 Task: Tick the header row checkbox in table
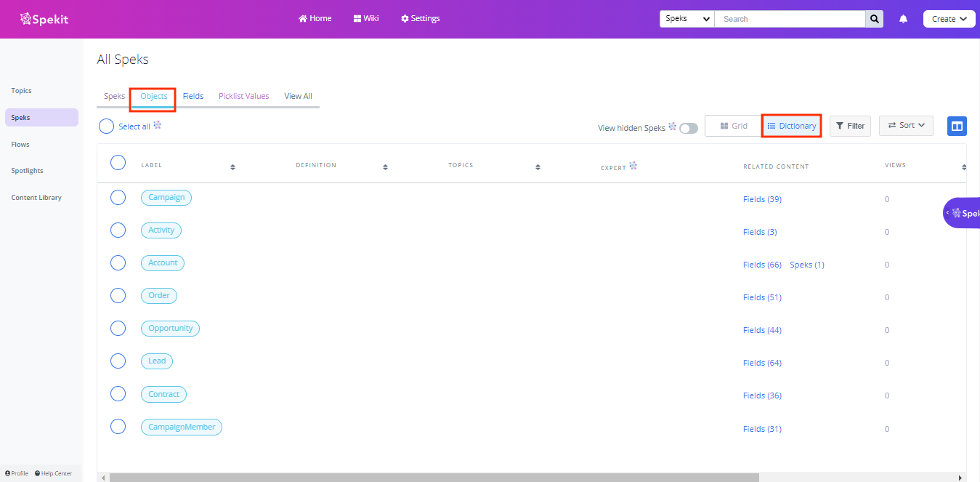(x=118, y=162)
